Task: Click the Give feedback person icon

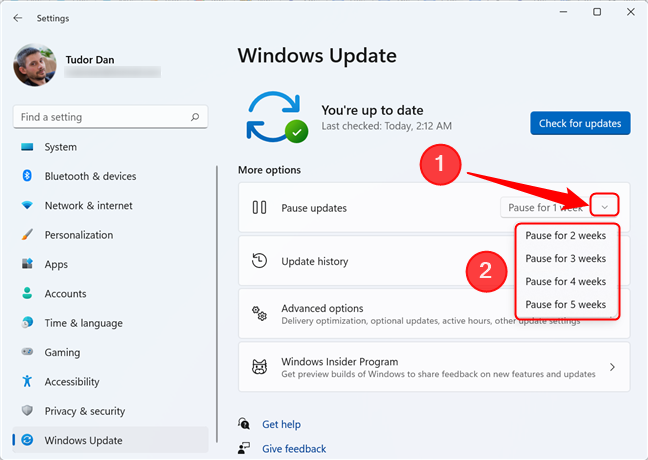Action: 244,448
